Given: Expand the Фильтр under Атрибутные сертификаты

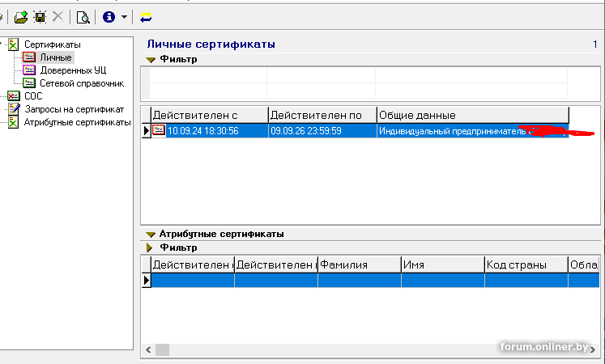Looking at the screenshot, I should [x=150, y=248].
